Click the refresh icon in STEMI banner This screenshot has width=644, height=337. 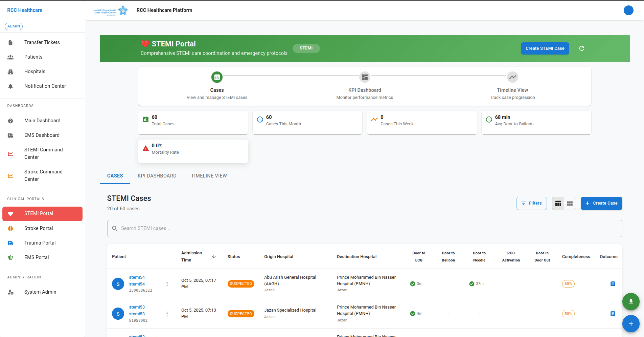click(582, 48)
